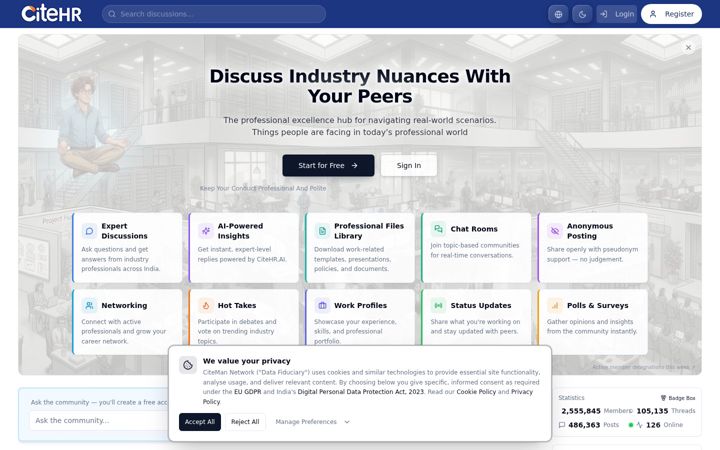Click the Work Profiles heading
720x450 pixels.
point(360,305)
